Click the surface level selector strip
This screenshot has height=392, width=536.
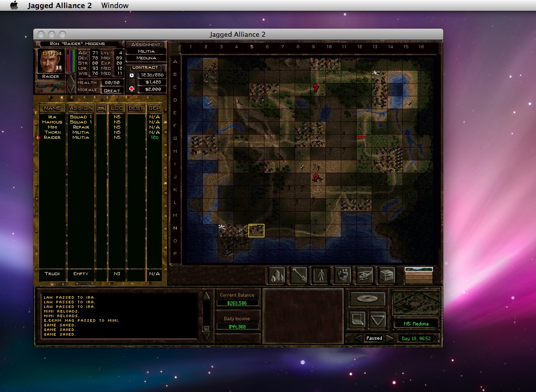[419, 276]
